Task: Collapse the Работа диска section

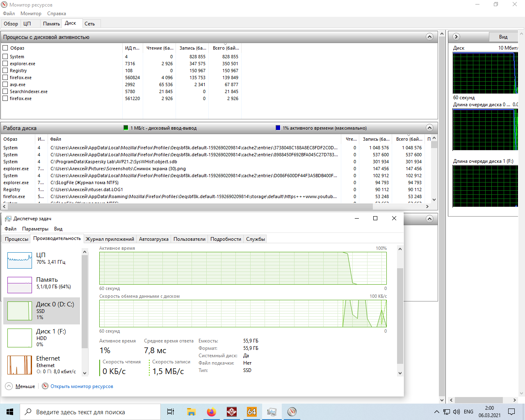Action: [x=429, y=128]
